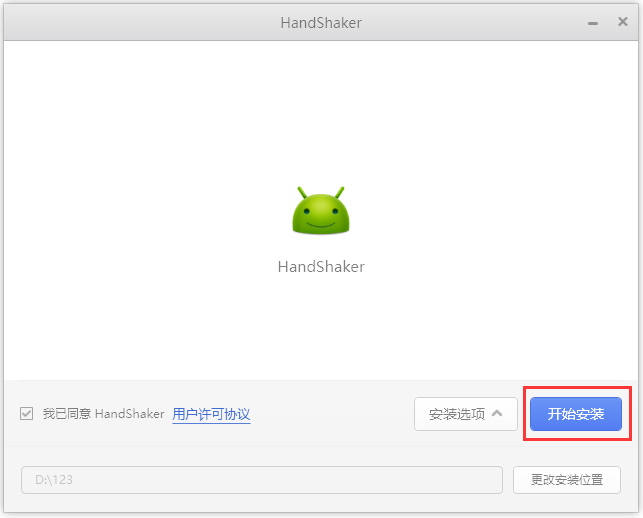643x518 pixels.
Task: Click the green Android HandShaker logo
Action: 321,210
